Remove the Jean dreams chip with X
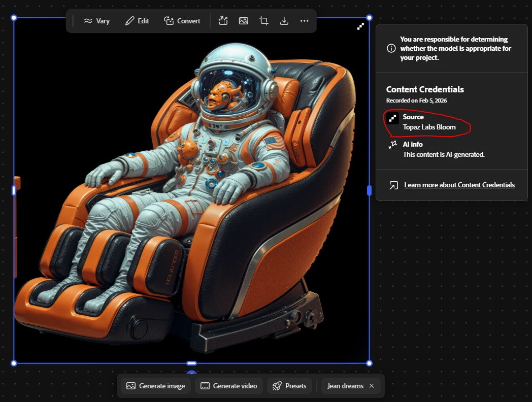 (x=372, y=386)
